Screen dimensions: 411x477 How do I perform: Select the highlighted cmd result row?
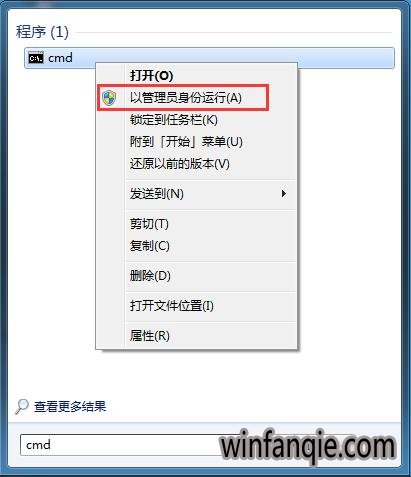point(209,58)
